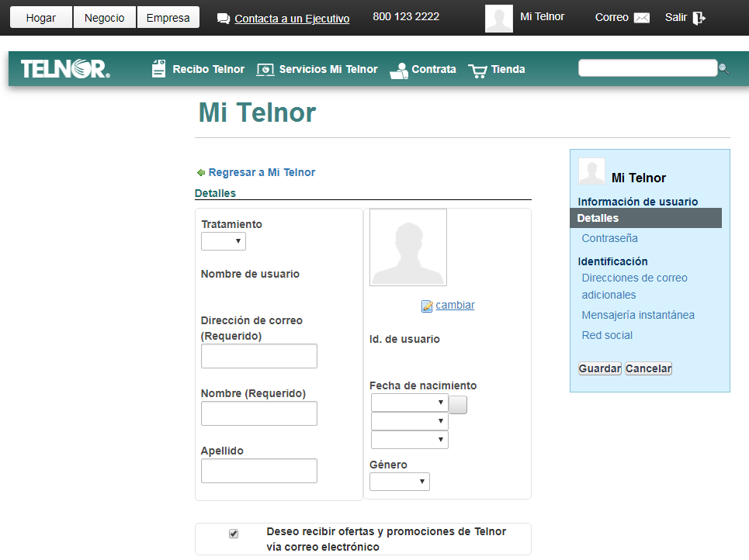Click the Correo link
The image size is (749, 560).
click(612, 17)
